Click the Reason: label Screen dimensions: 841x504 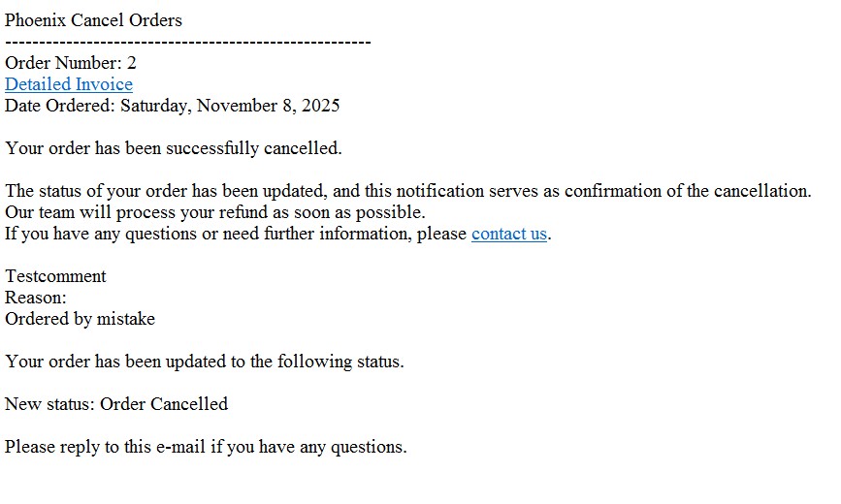point(35,298)
